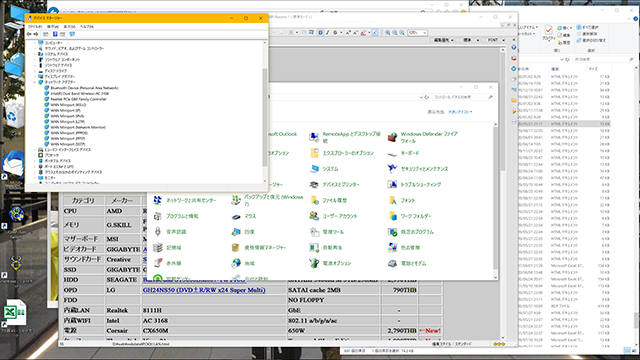This screenshot has height=360, width=640.
Task: Collapse the ネットワーク アダプター tree node
Action: click(36, 82)
